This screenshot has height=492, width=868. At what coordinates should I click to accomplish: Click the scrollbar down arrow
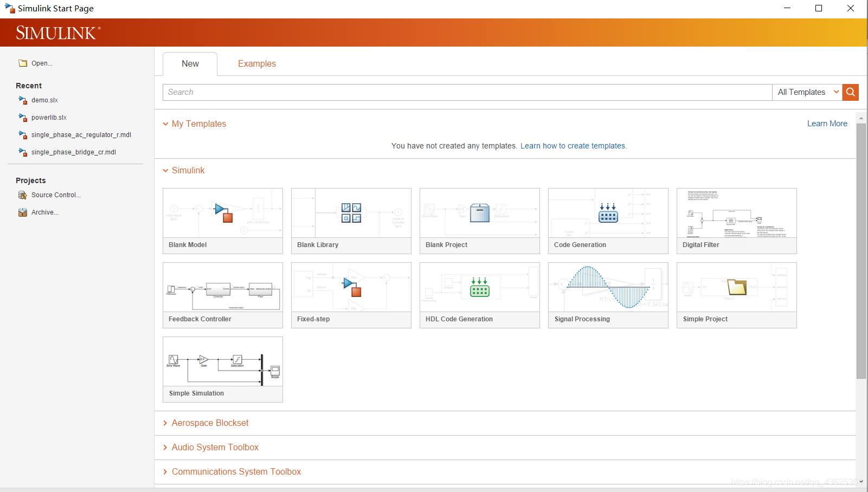click(861, 481)
